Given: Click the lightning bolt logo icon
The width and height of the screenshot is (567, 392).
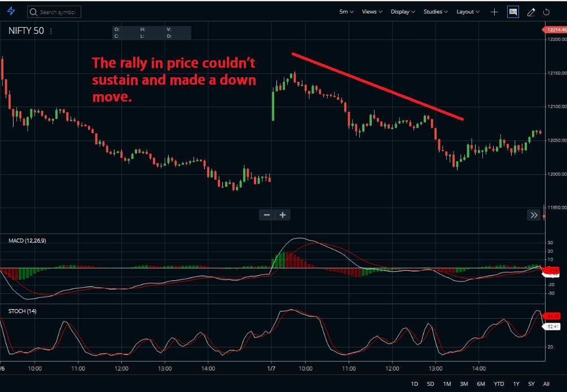Looking at the screenshot, I should (11, 11).
